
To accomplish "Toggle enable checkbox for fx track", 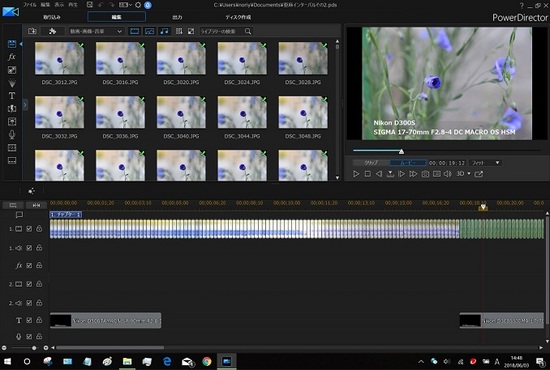I will [x=29, y=265].
